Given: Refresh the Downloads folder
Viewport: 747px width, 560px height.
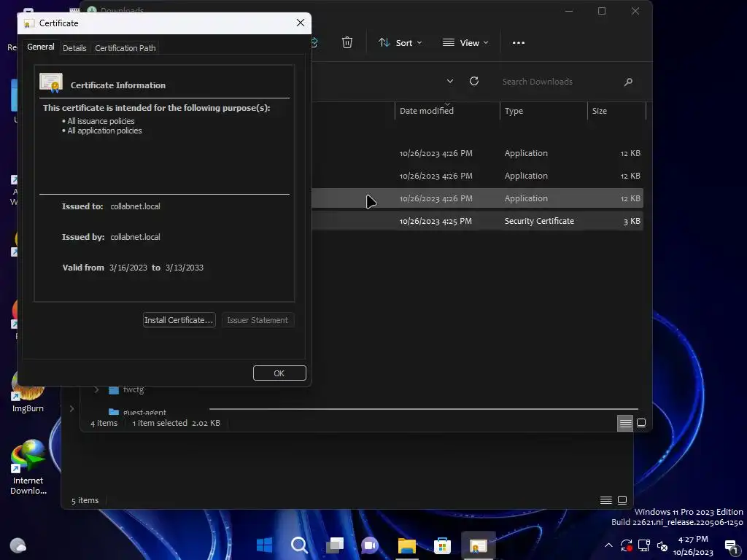Looking at the screenshot, I should (x=474, y=81).
